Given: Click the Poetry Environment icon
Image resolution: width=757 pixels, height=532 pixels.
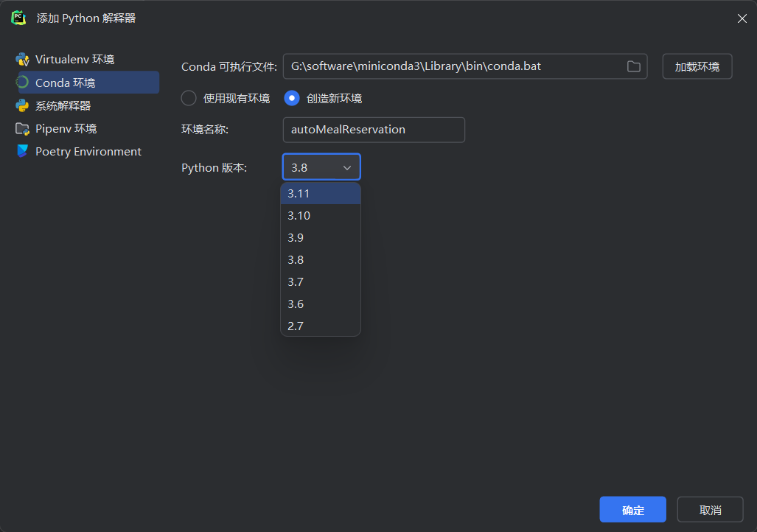Looking at the screenshot, I should [x=22, y=152].
